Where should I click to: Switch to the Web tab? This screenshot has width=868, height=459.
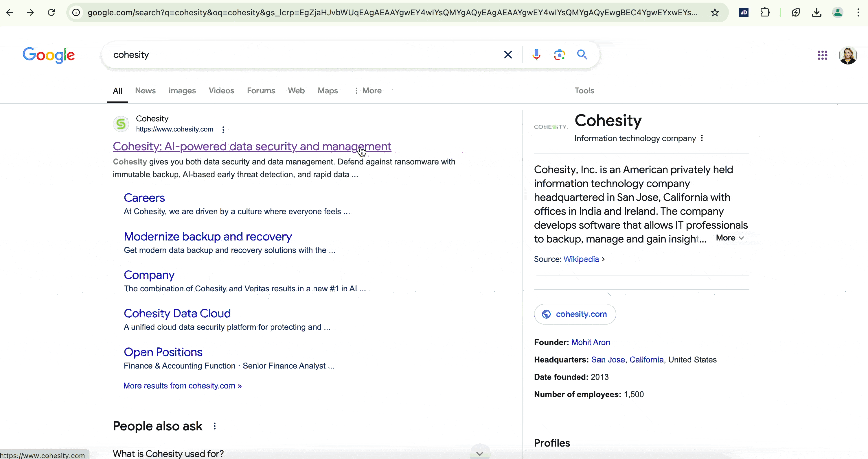click(x=296, y=90)
